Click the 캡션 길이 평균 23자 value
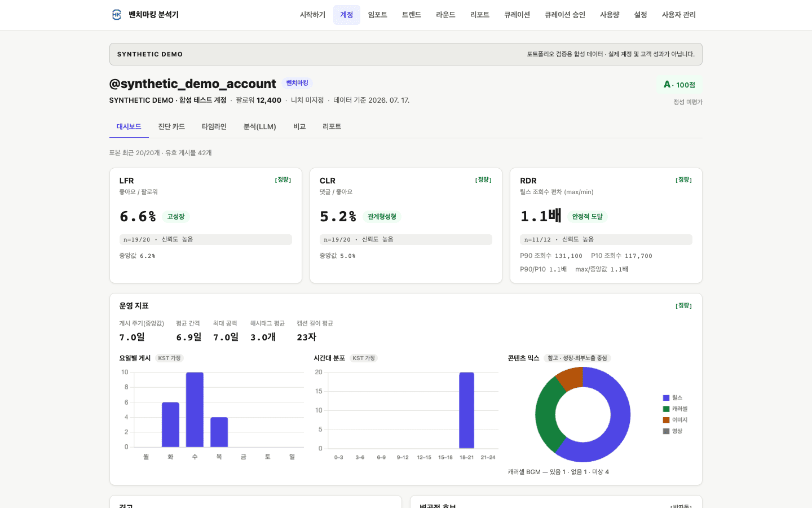 tap(307, 337)
